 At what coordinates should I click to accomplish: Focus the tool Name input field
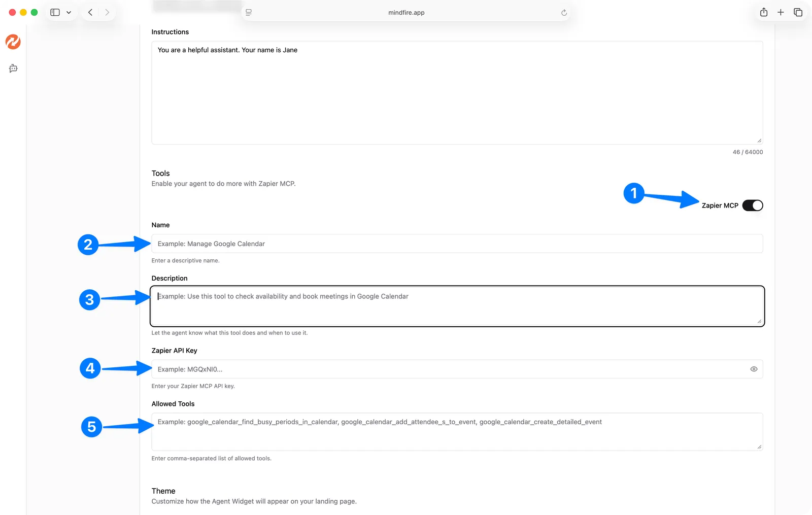click(457, 244)
